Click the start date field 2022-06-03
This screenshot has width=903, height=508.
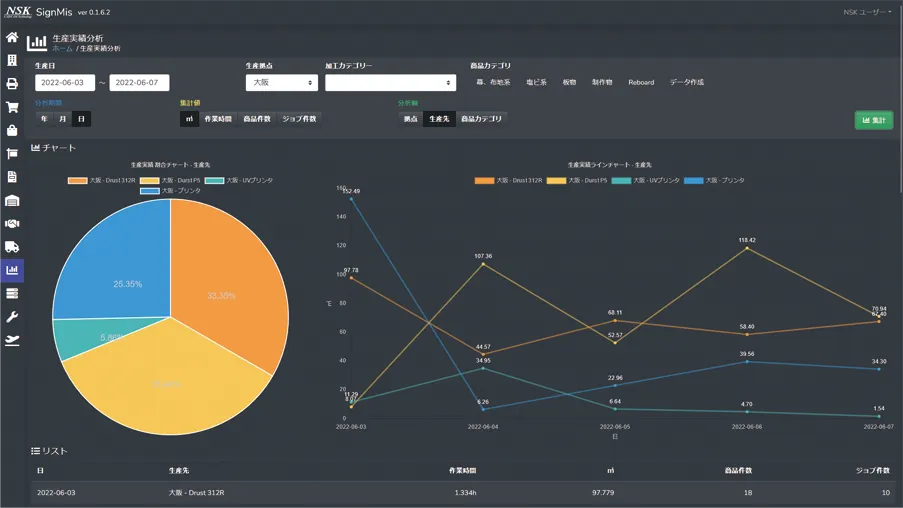65,83
